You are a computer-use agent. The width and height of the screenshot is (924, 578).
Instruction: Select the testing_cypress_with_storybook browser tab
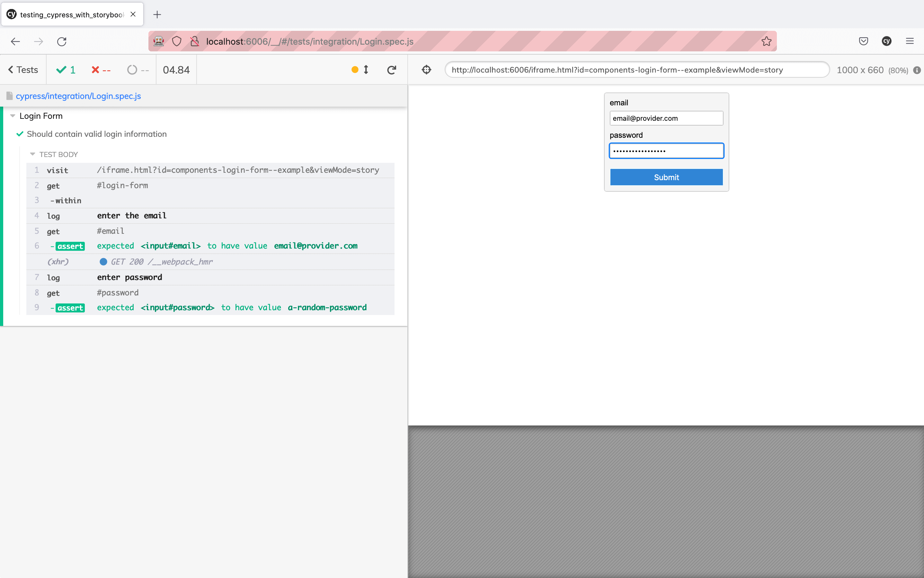tap(72, 14)
